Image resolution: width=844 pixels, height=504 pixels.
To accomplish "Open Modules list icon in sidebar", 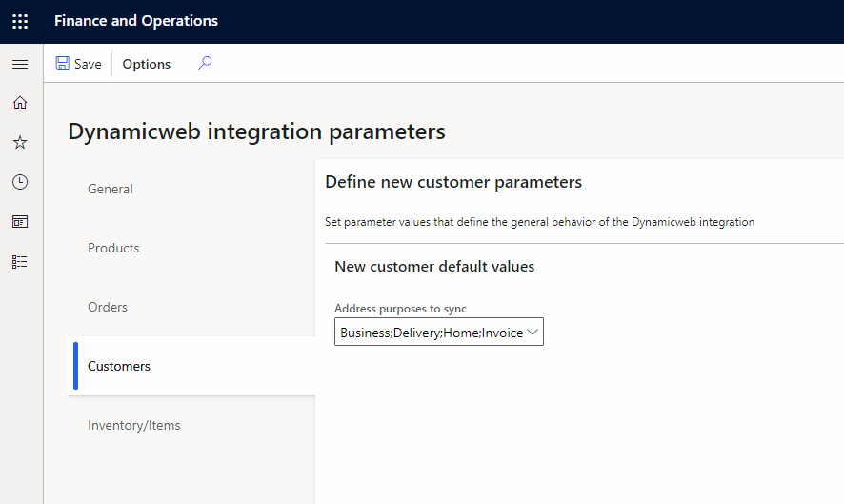I will pos(20,261).
